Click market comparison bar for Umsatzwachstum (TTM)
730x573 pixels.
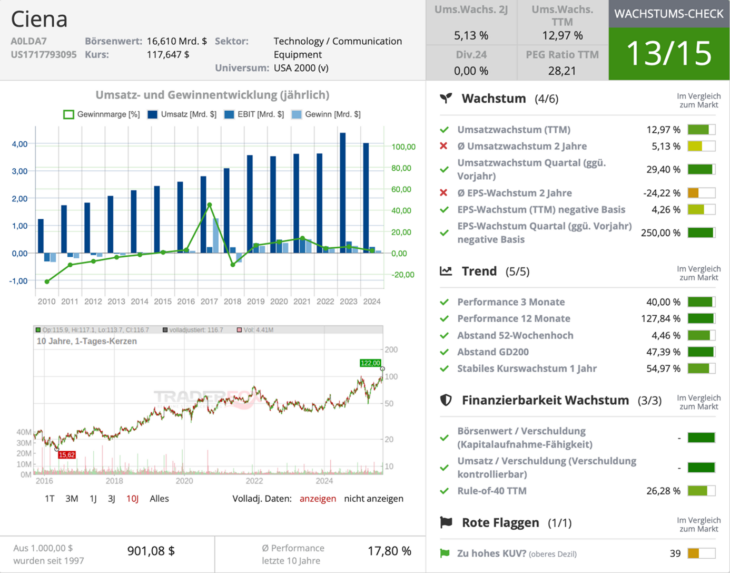(701, 129)
